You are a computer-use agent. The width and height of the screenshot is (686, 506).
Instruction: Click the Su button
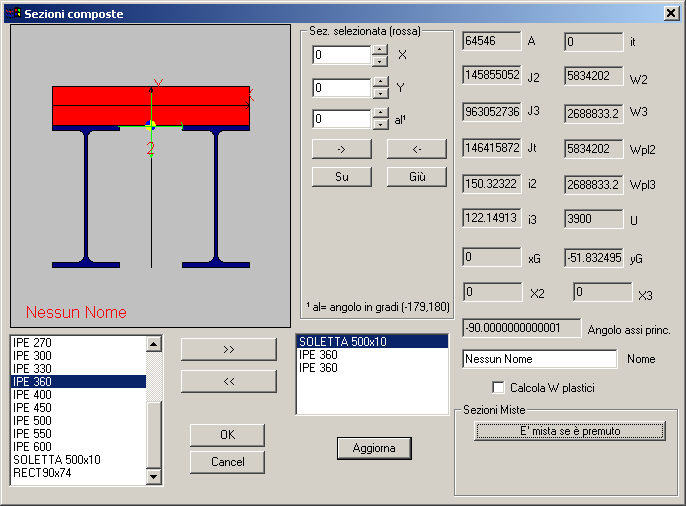tap(342, 177)
